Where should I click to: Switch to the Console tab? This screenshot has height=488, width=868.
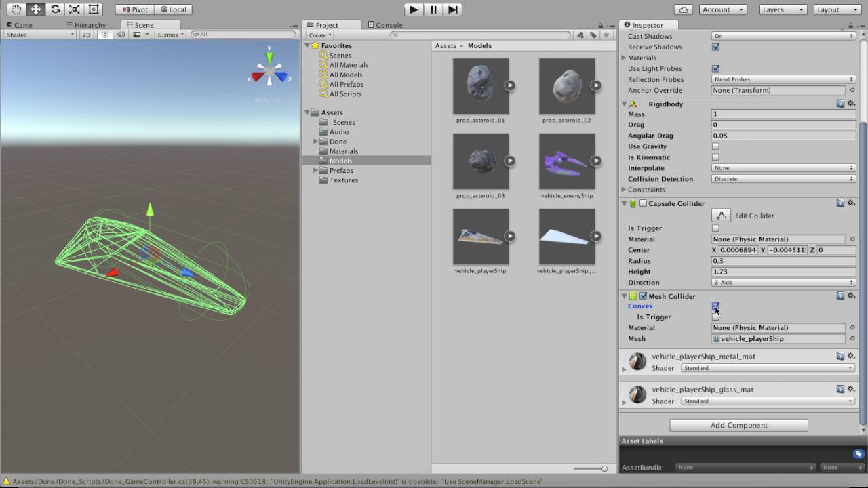[385, 25]
